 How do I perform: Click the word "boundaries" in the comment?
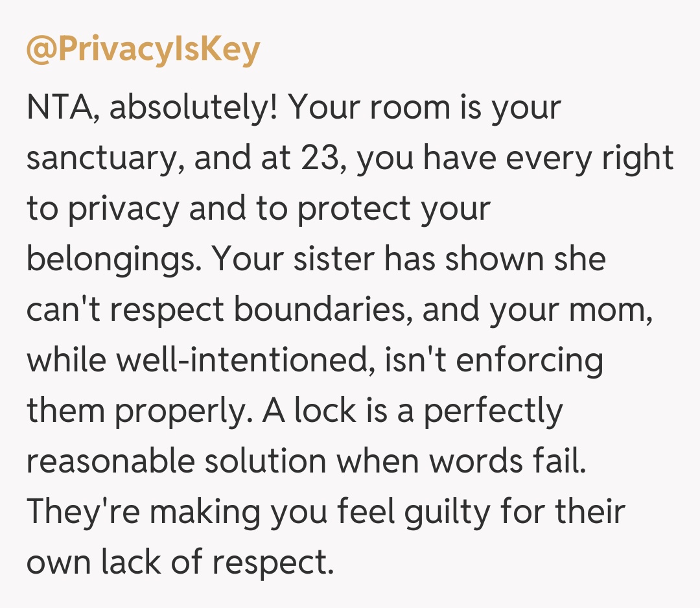321,310
